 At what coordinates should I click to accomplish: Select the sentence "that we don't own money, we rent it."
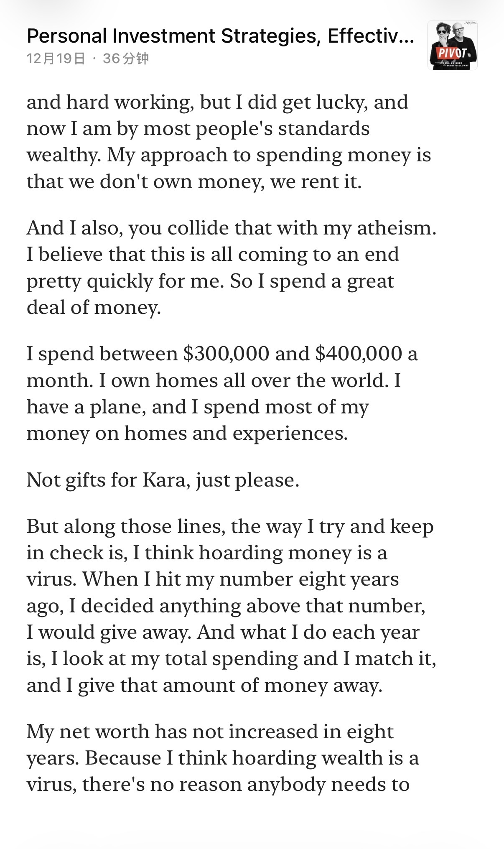click(x=194, y=182)
